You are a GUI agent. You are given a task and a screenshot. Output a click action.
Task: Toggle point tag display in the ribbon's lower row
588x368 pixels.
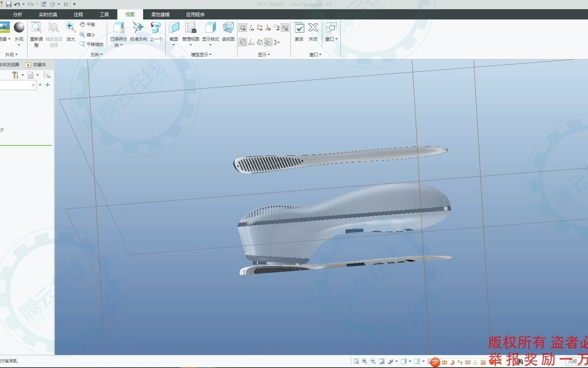coord(260,42)
